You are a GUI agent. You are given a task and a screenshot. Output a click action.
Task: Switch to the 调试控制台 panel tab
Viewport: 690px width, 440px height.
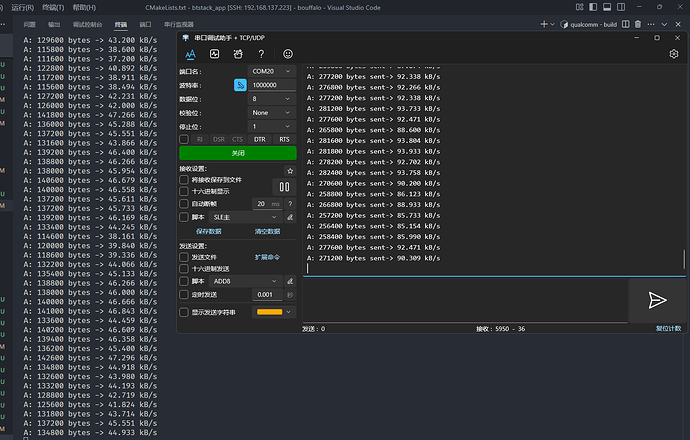coord(87,25)
